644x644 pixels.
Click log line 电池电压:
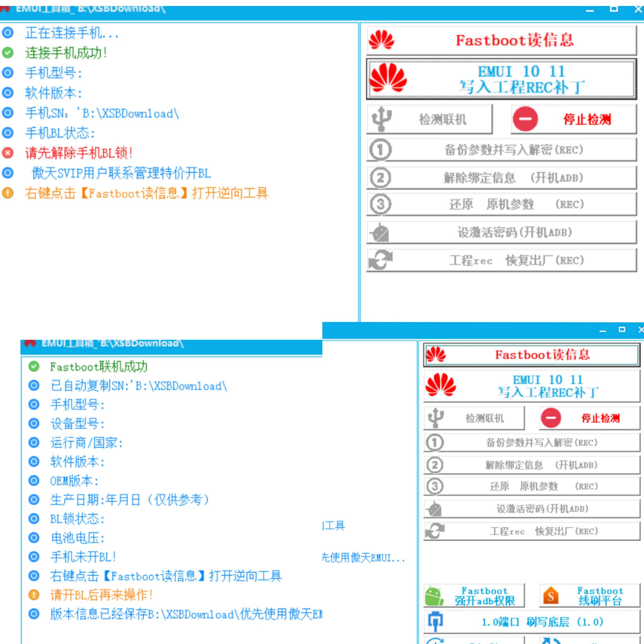pos(77,538)
